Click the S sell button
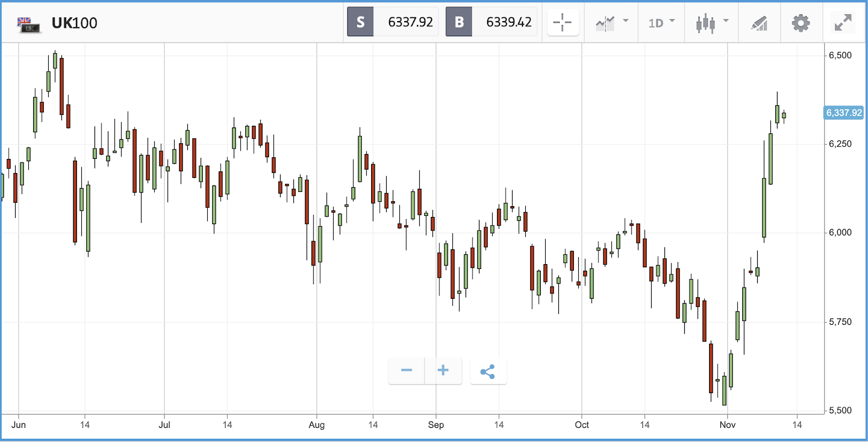Image resolution: width=868 pixels, height=442 pixels. point(360,22)
